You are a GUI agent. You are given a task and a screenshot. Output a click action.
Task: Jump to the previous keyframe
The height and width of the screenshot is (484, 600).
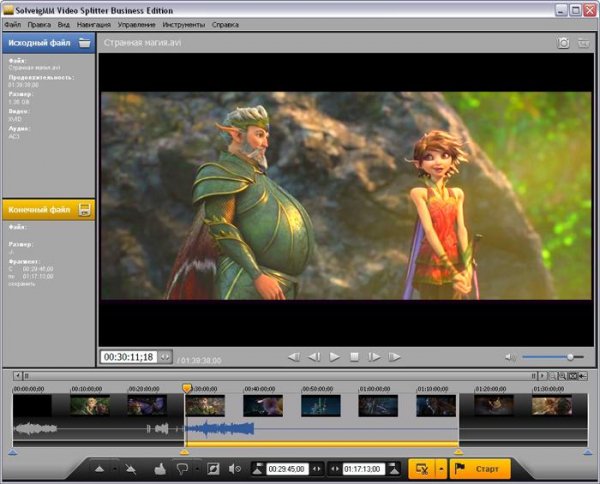[294, 357]
